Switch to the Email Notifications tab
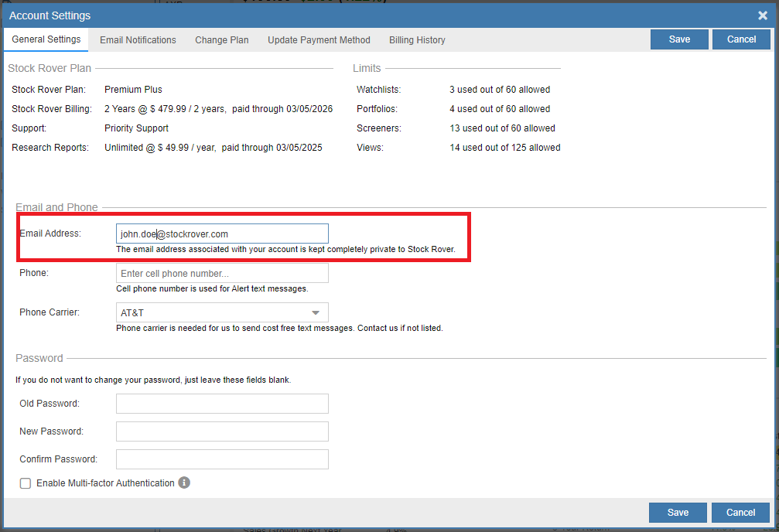 [x=137, y=39]
